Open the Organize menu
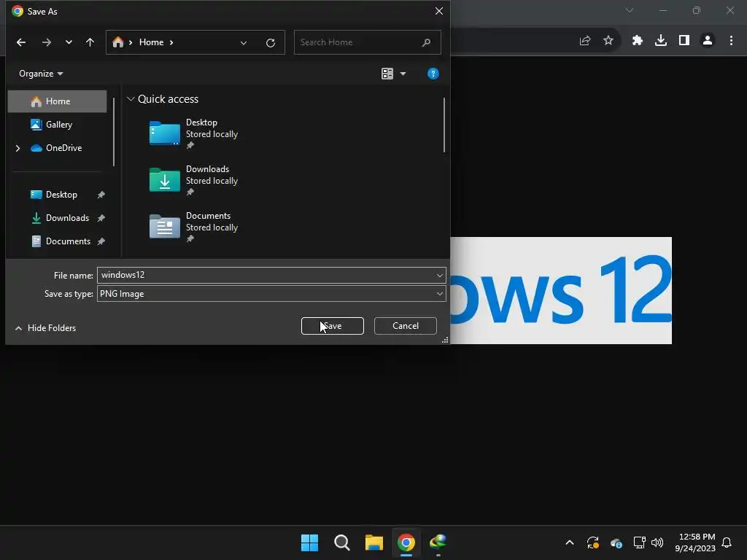This screenshot has height=560, width=747. click(x=41, y=74)
